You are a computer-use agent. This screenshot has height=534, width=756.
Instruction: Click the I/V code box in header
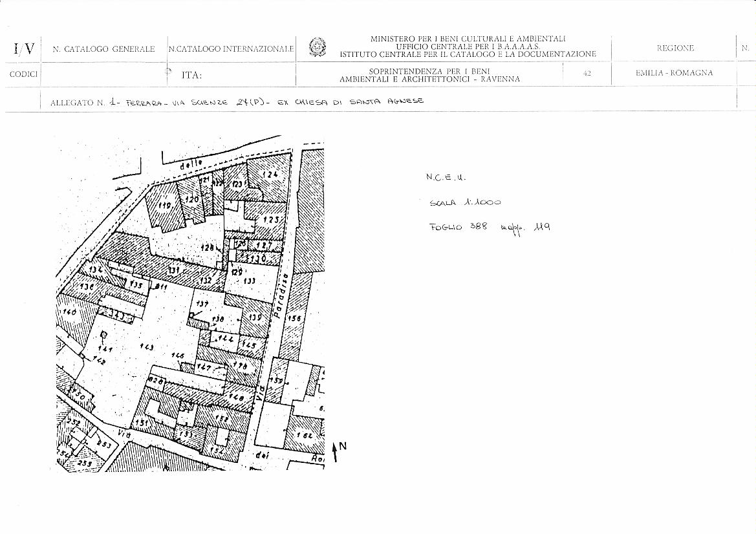(x=23, y=49)
